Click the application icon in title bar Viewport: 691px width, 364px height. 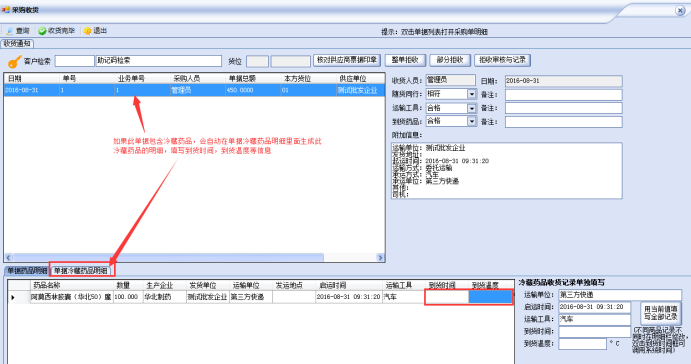[x=5, y=9]
